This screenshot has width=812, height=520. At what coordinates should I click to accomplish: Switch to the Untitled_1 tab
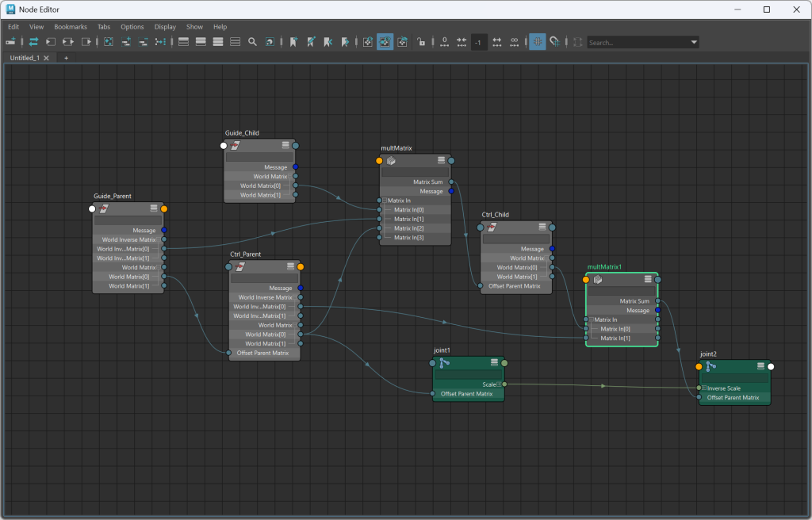pyautogui.click(x=24, y=58)
